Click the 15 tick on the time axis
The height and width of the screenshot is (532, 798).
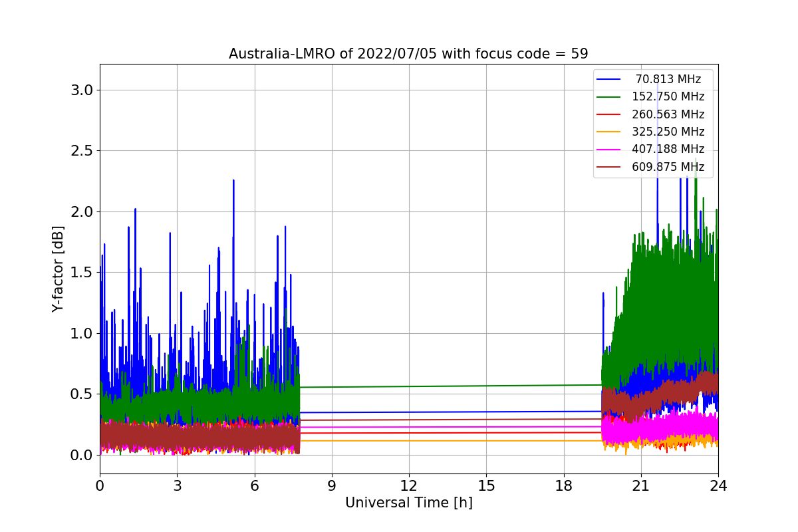[x=486, y=486]
